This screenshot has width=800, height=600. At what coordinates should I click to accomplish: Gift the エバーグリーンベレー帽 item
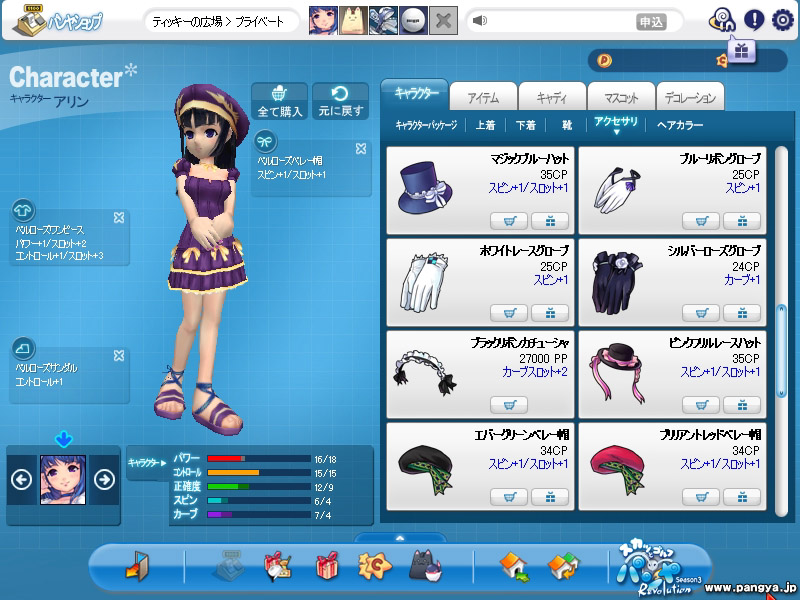[549, 497]
